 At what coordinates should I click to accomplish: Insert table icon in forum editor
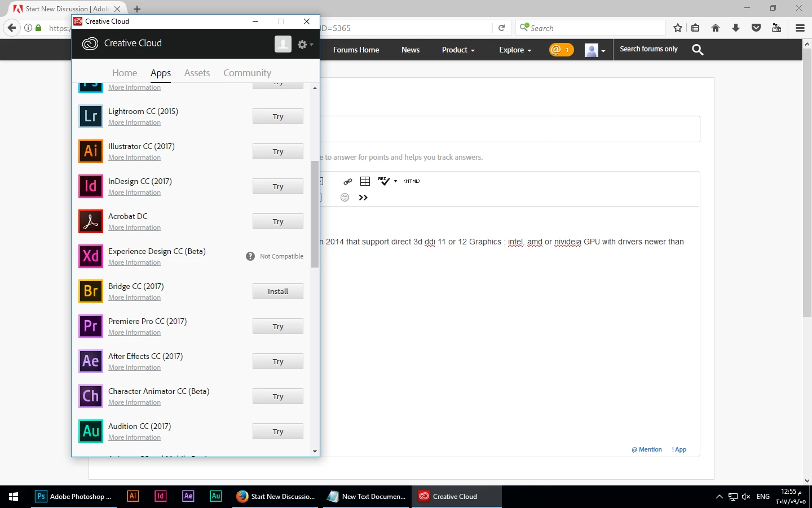365,181
